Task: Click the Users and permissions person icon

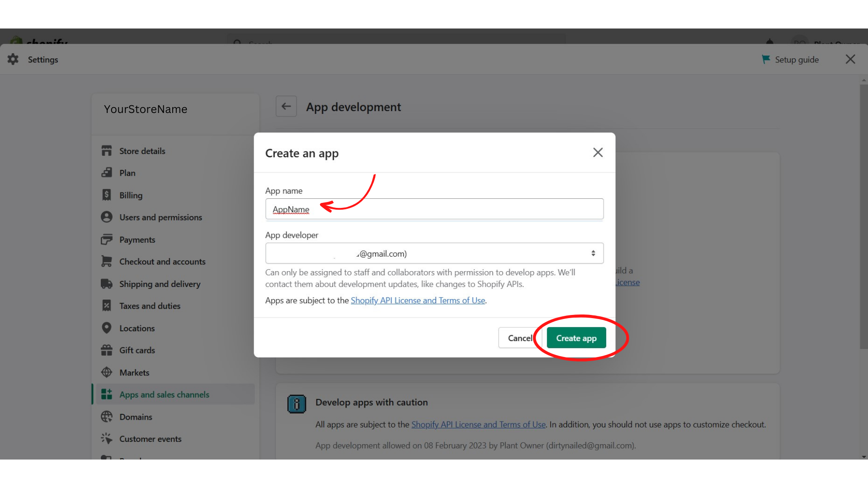Action: click(x=107, y=217)
